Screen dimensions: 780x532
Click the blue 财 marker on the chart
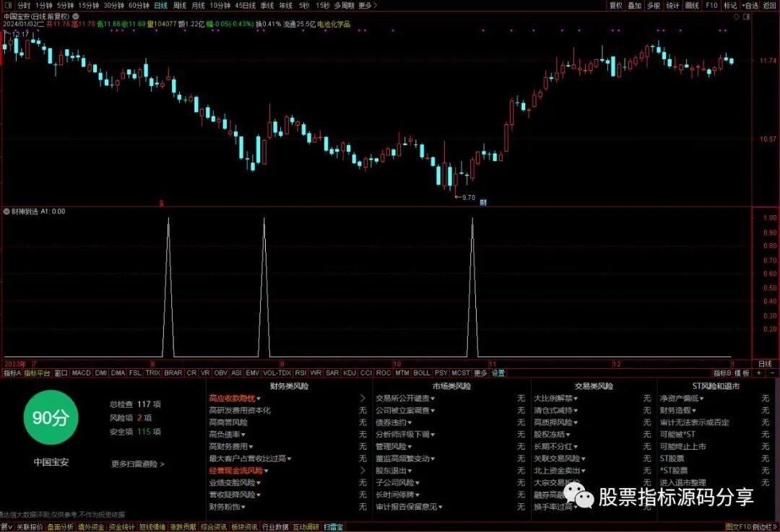click(x=483, y=202)
